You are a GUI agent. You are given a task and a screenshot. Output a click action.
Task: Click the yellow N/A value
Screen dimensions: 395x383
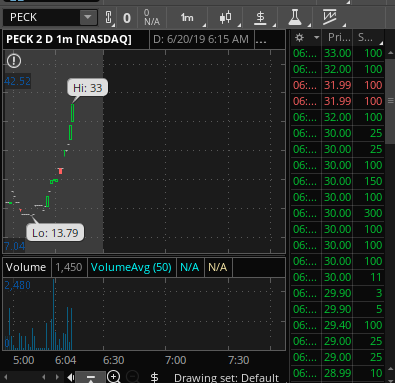(x=217, y=267)
